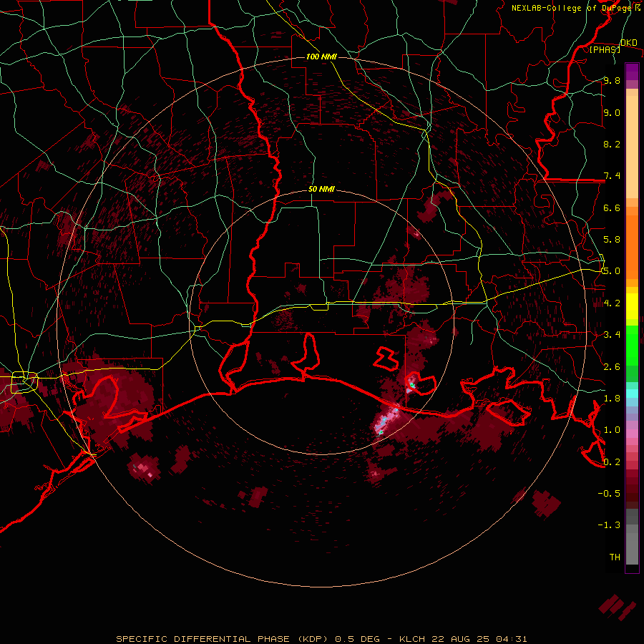Click the "TH" threshold label on scale
Viewport: 644px width, 644px height.
point(615,557)
